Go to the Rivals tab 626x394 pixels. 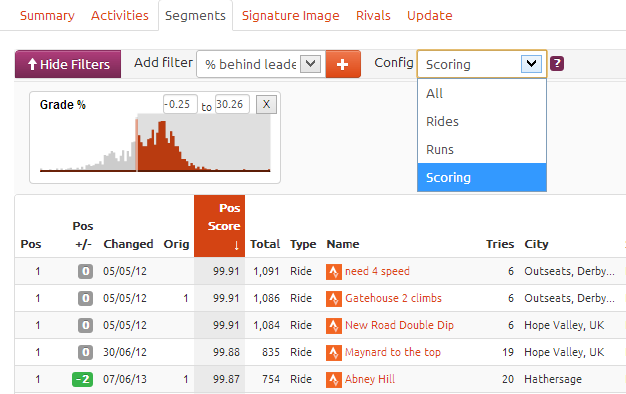[x=373, y=16]
